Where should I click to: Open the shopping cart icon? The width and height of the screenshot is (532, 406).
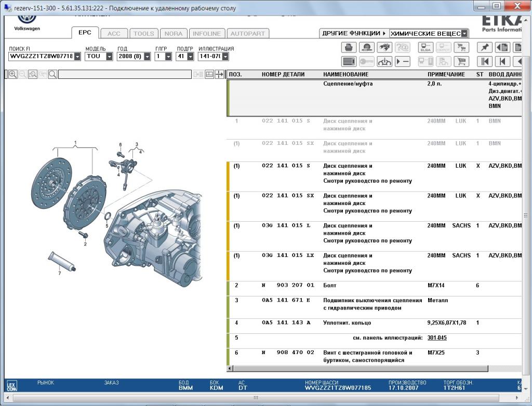click(461, 61)
